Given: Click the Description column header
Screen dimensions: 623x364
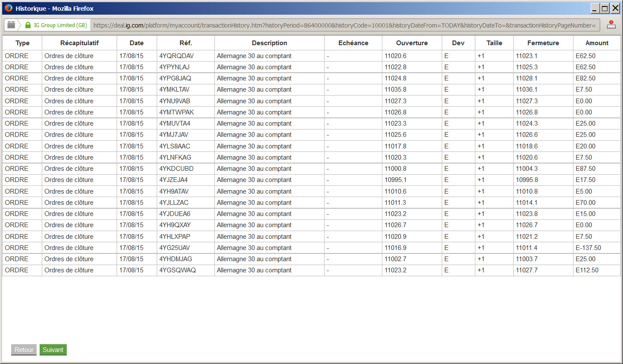Looking at the screenshot, I should click(x=270, y=43).
